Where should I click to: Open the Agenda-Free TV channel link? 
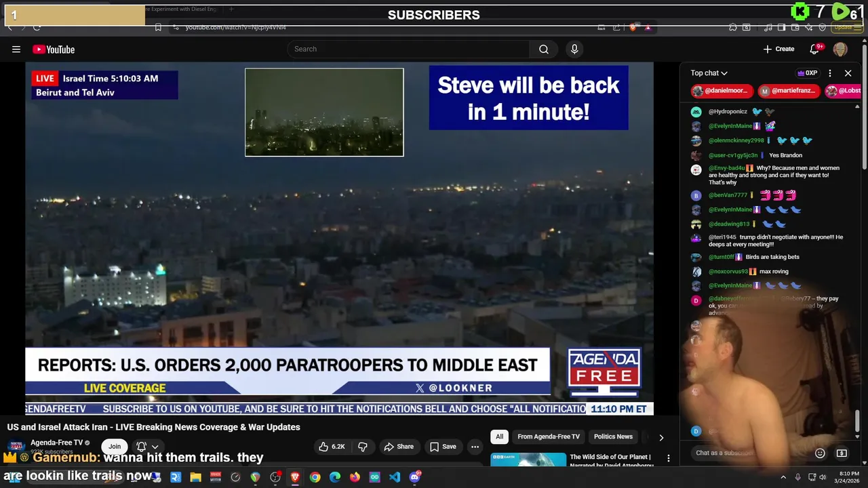[56, 443]
